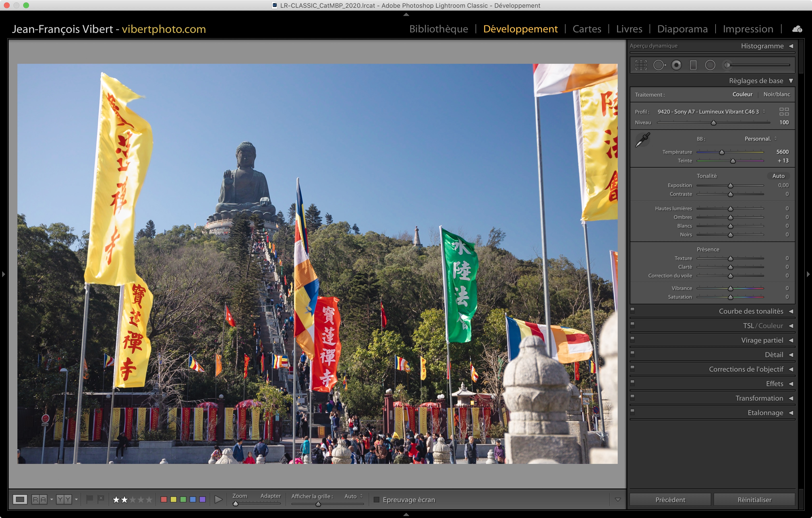Select the Graduated Filter tool

693,65
